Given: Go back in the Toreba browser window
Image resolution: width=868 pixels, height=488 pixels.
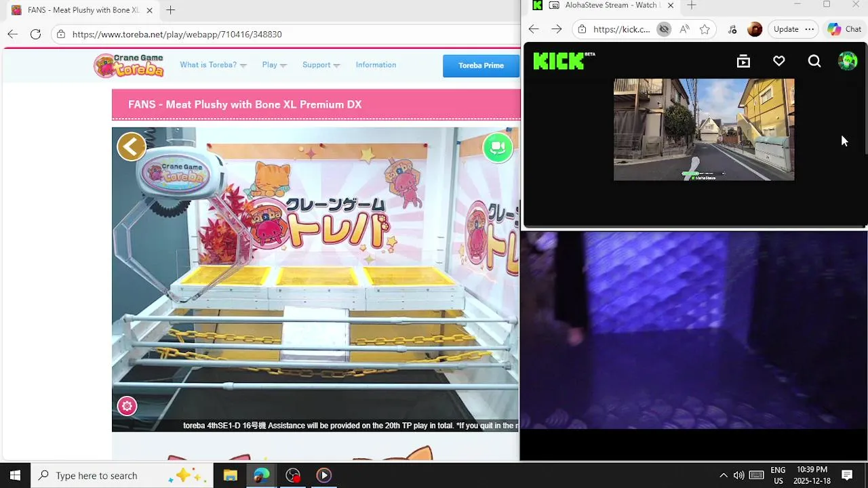Looking at the screenshot, I should click(13, 34).
